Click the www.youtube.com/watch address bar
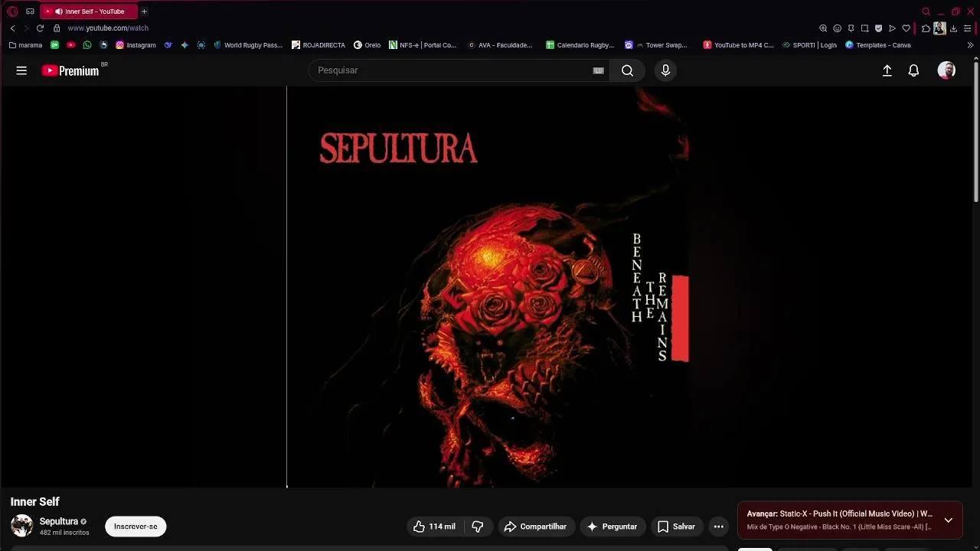The height and width of the screenshot is (551, 980). pyautogui.click(x=108, y=28)
